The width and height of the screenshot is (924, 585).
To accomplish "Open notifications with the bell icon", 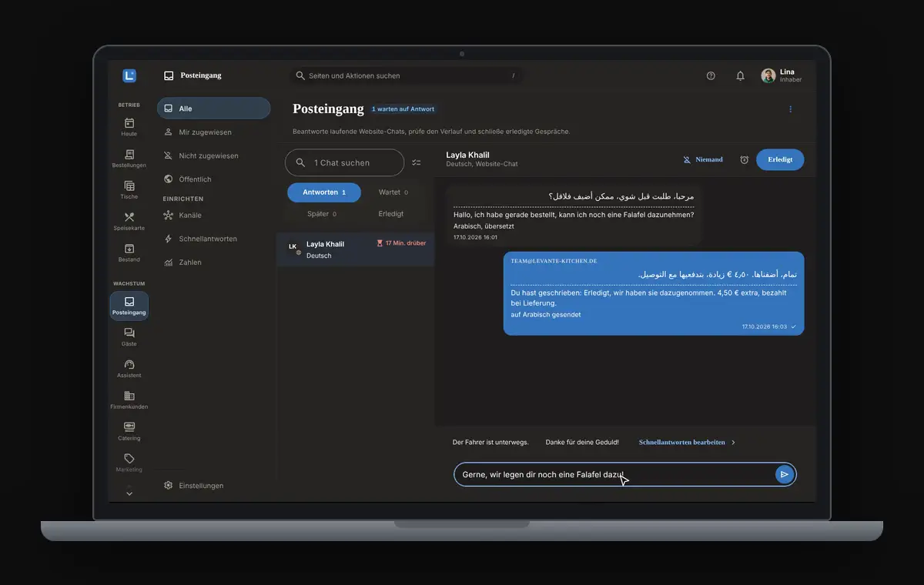I will (x=740, y=75).
